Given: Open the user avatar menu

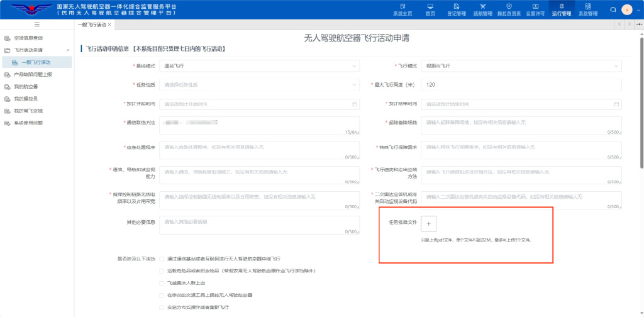Looking at the screenshot, I should [627, 9].
